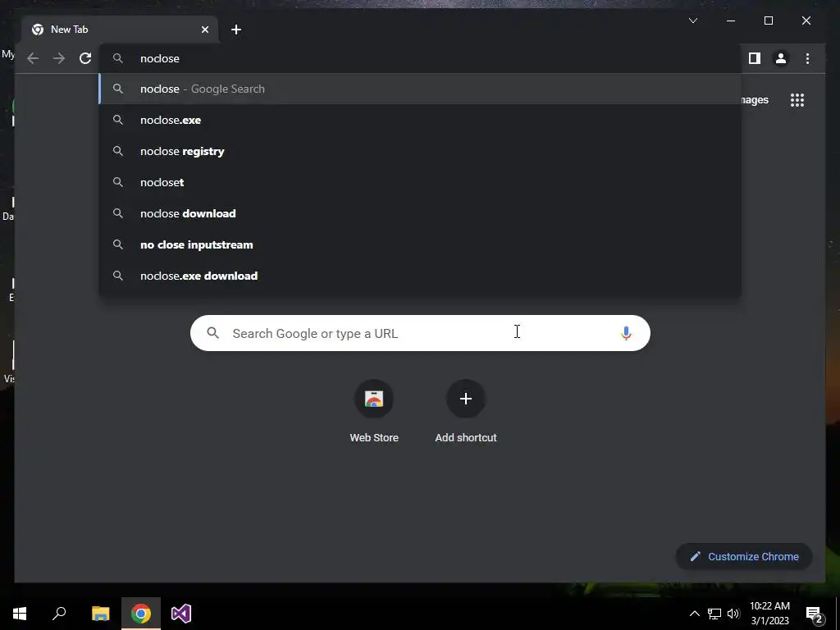Click the Customize Chrome button
The image size is (840, 630).
[x=744, y=557]
